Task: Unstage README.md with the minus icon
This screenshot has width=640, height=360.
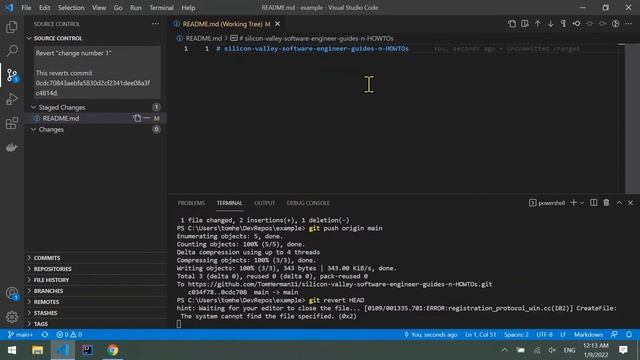Action: tap(147, 118)
